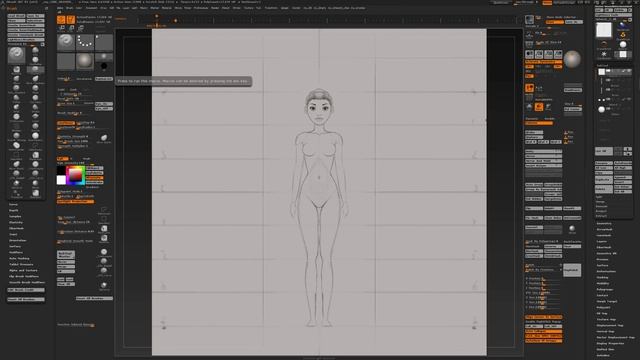Select the white sphere tool icon under SimpleBrush

click(x=622, y=44)
